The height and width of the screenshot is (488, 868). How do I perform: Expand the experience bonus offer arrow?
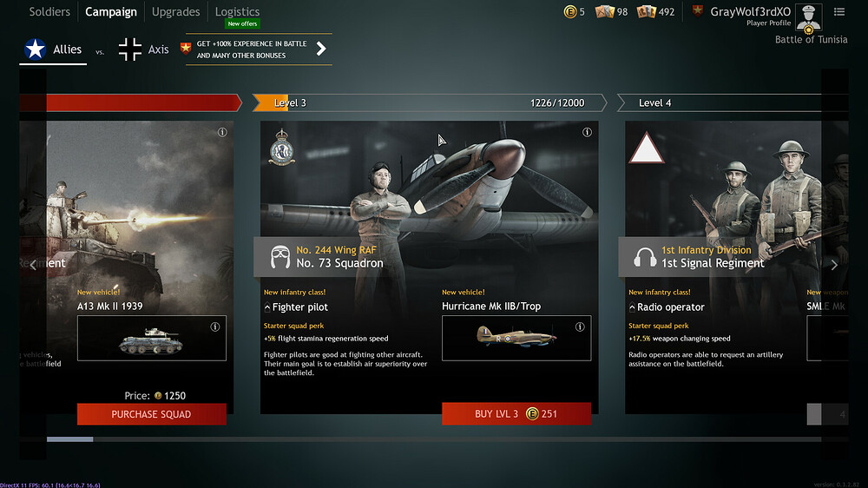321,49
